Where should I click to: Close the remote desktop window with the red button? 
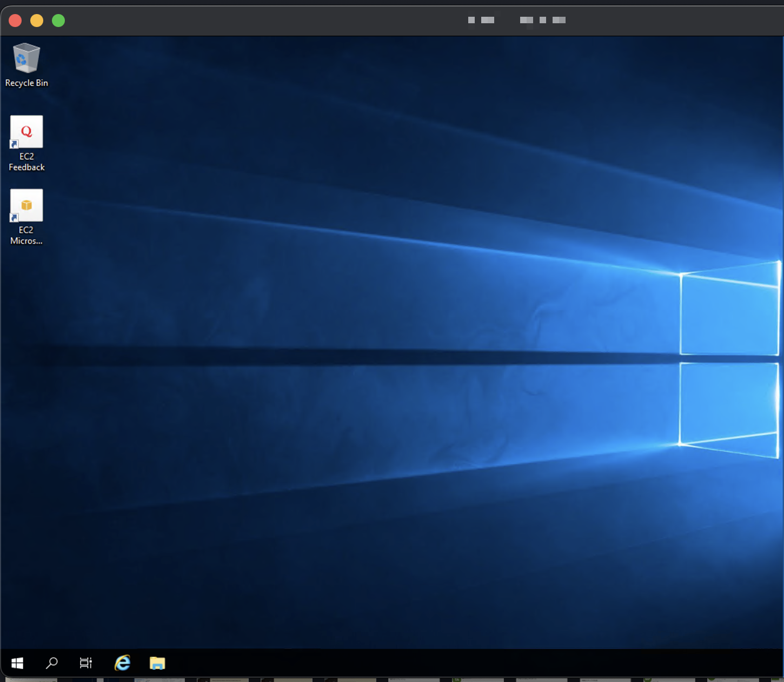coord(15,21)
